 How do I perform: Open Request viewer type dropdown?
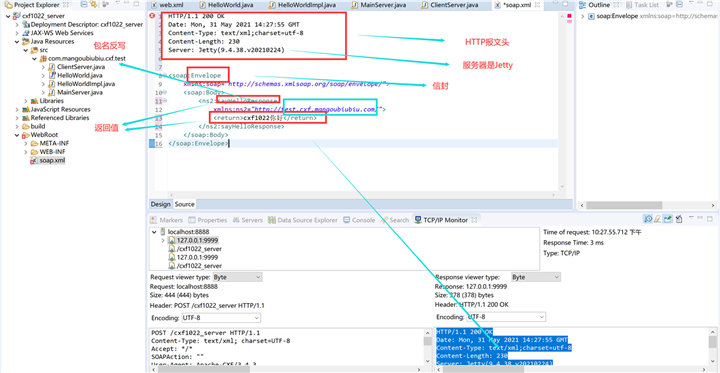237,277
